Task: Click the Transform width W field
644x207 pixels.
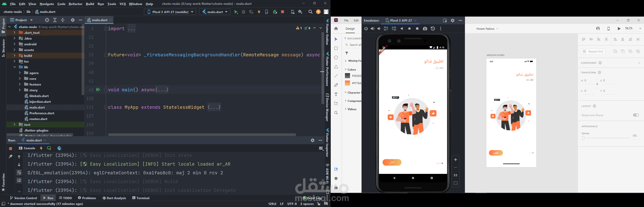Action: (x=590, y=81)
